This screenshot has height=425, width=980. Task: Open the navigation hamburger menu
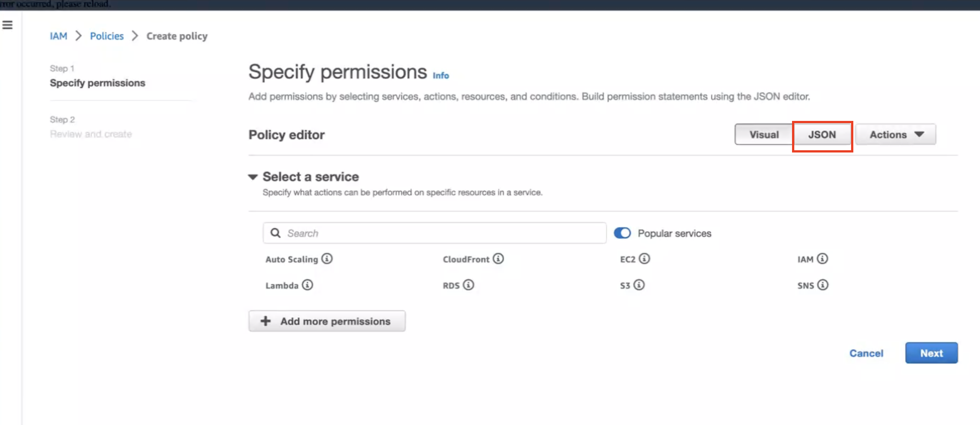point(7,25)
